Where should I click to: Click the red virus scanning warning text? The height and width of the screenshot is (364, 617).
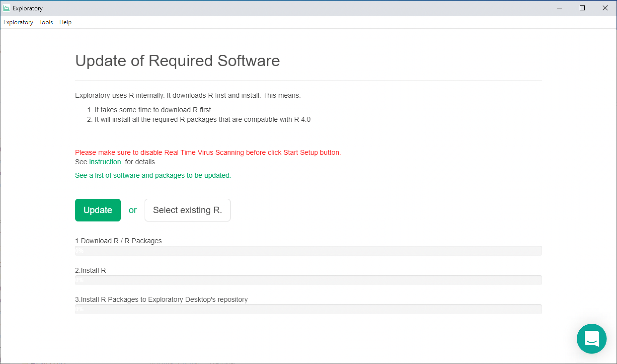pyautogui.click(x=208, y=152)
